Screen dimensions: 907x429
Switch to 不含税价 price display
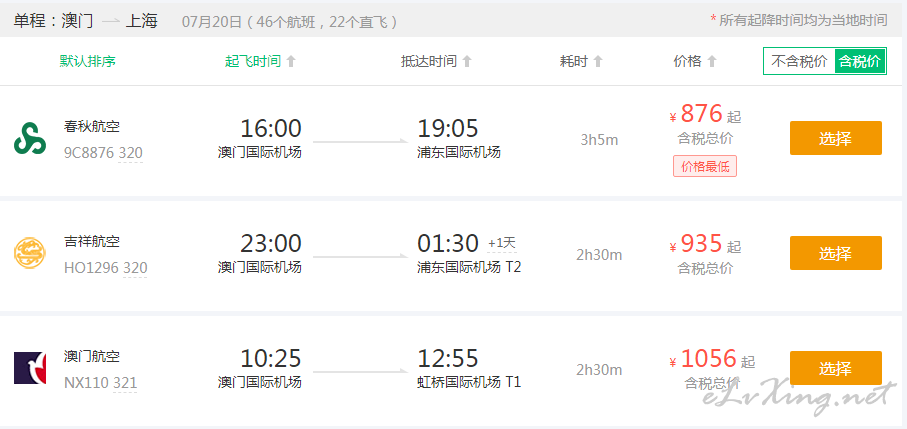799,61
